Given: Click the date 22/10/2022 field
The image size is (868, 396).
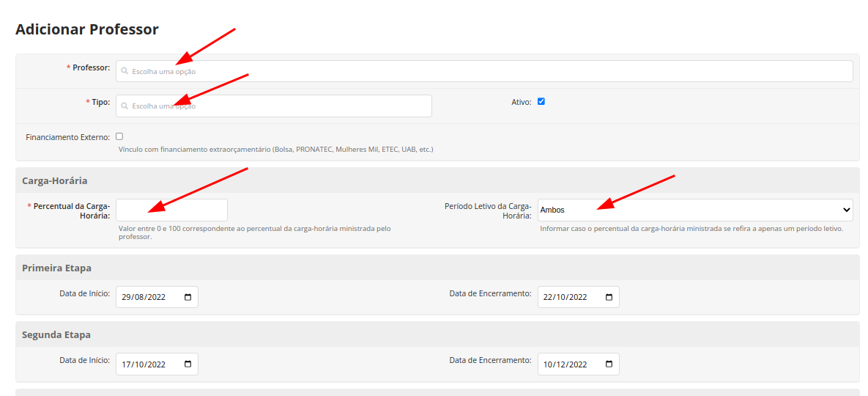Looking at the screenshot, I should click(579, 298).
